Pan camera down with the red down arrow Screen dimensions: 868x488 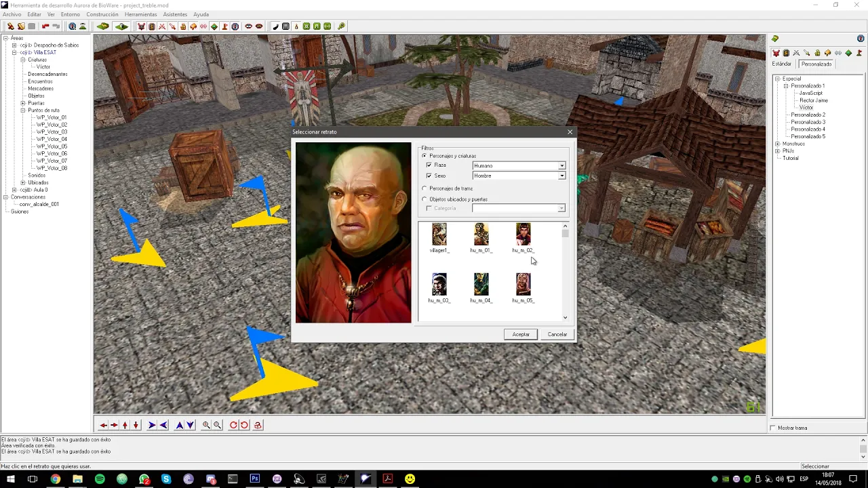(x=136, y=425)
